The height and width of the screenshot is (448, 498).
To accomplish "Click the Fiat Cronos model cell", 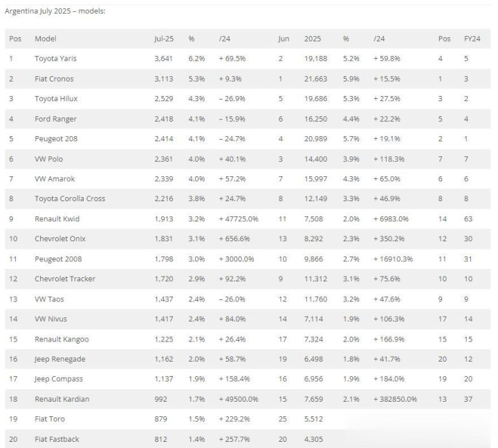I will pyautogui.click(x=55, y=79).
